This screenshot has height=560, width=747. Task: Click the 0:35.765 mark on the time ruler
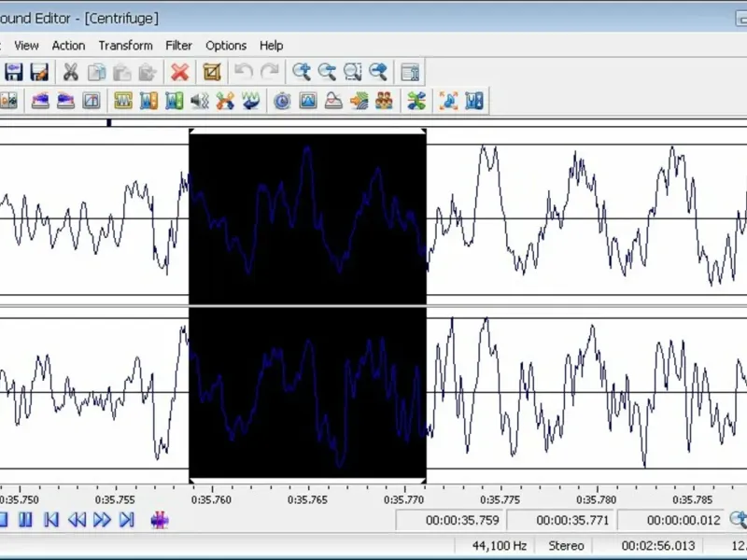coord(307,499)
